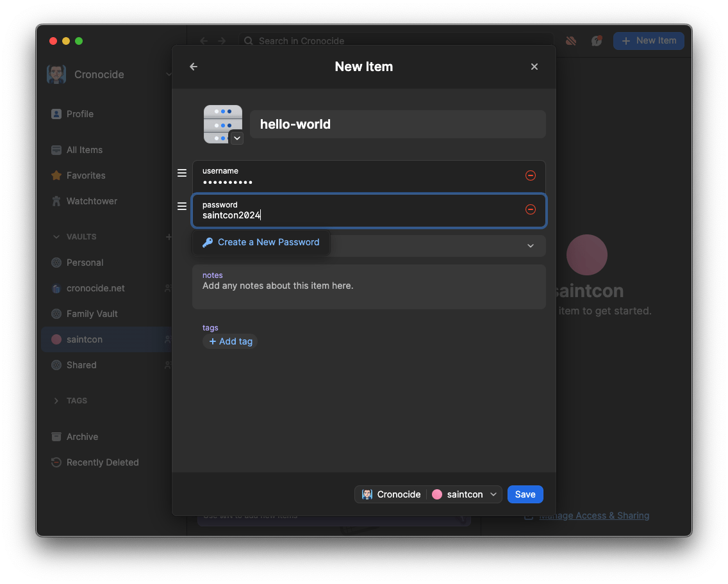The image size is (728, 584).
Task: Remove the password field
Action: coord(530,209)
